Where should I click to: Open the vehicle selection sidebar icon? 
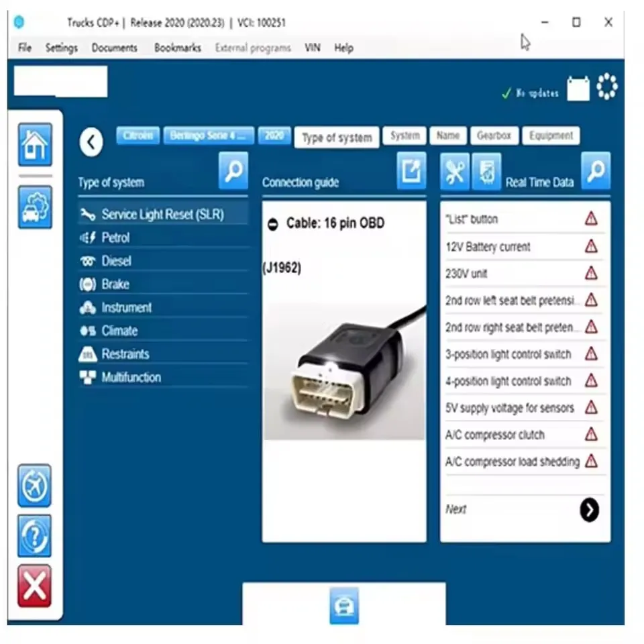point(35,207)
